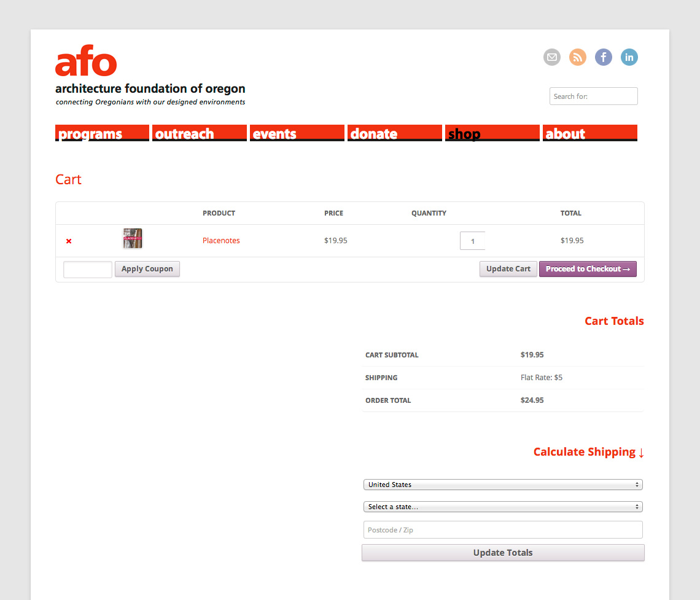Focus the Search for field
Image resolution: width=700 pixels, height=600 pixels.
[593, 96]
